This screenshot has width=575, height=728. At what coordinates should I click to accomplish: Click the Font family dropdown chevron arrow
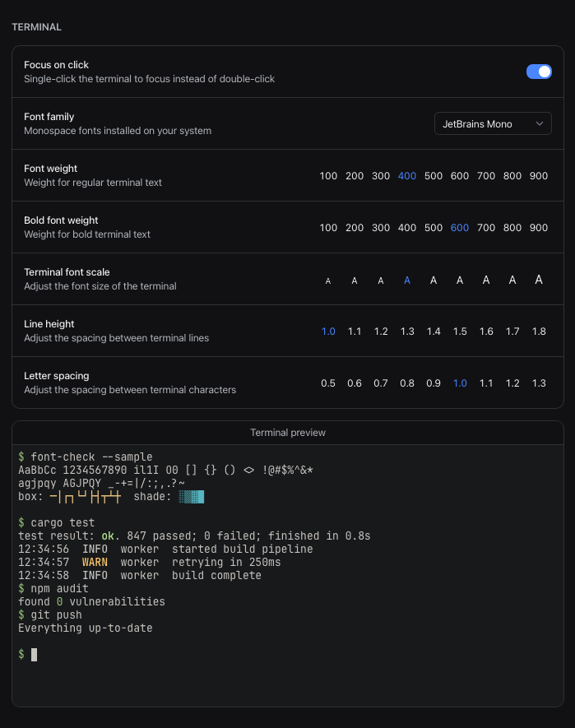coord(540,123)
